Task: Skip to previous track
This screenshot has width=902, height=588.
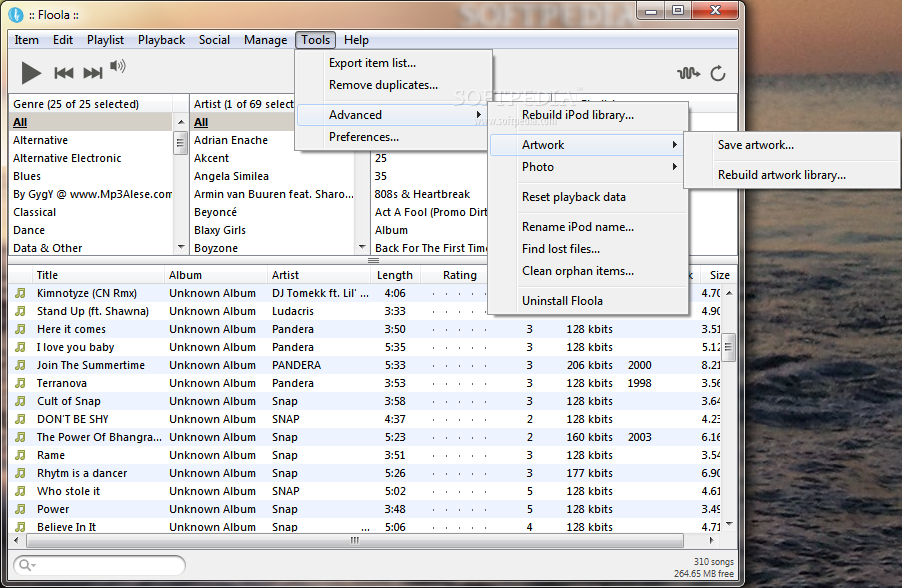Action: [x=64, y=73]
